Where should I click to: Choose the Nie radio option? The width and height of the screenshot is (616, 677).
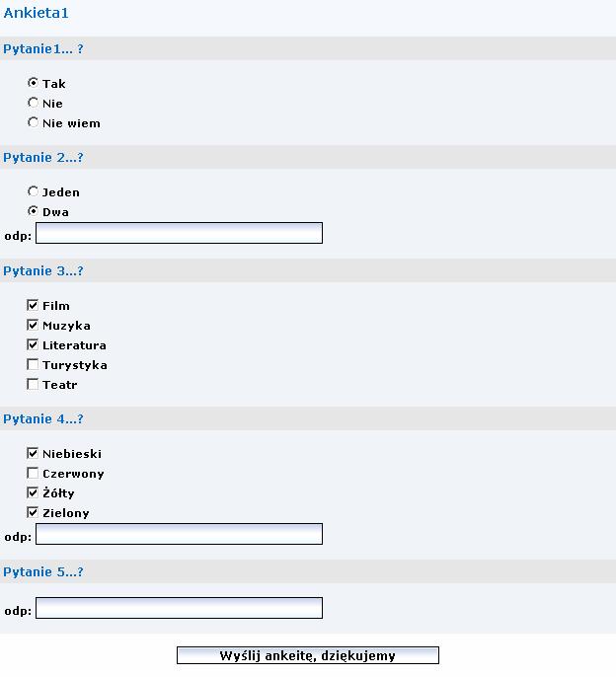click(33, 103)
